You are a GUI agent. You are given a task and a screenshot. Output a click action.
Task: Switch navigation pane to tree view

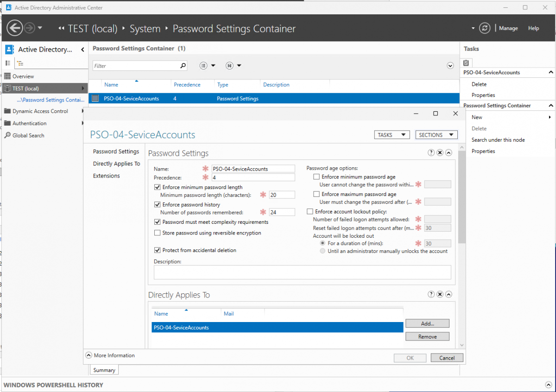click(20, 63)
